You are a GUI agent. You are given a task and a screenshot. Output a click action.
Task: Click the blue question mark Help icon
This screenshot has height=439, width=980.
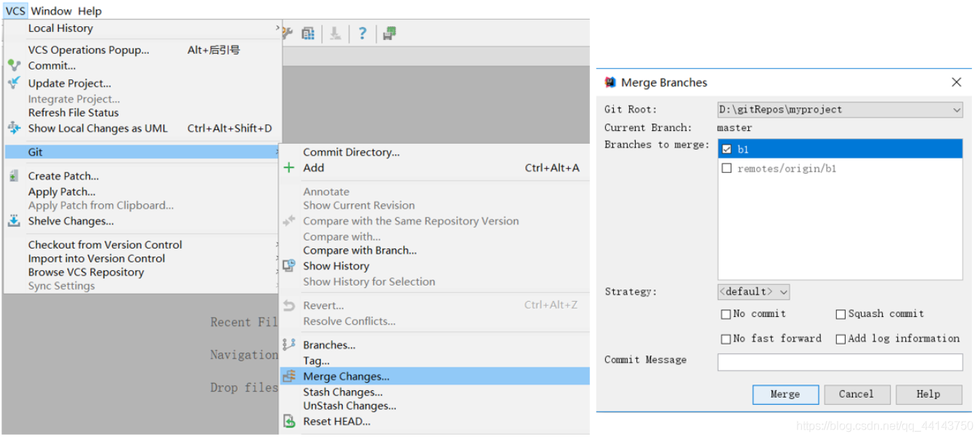(x=362, y=33)
